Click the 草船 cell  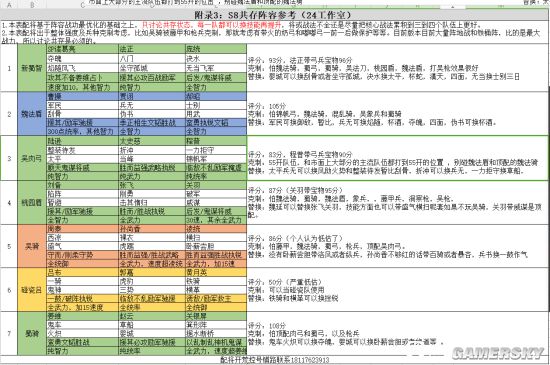click(152, 325)
